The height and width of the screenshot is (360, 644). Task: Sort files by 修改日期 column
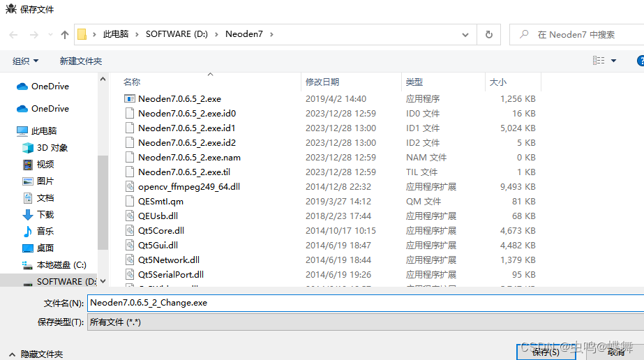point(322,82)
